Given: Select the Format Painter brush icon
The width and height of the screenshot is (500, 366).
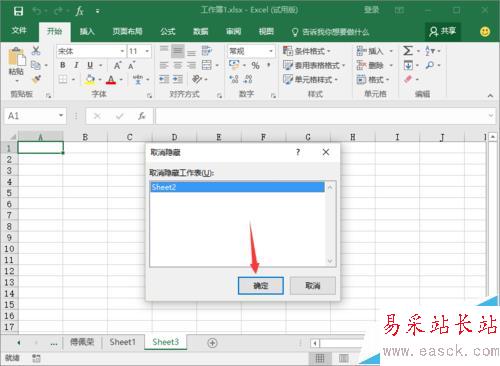Looking at the screenshot, I should tap(36, 79).
